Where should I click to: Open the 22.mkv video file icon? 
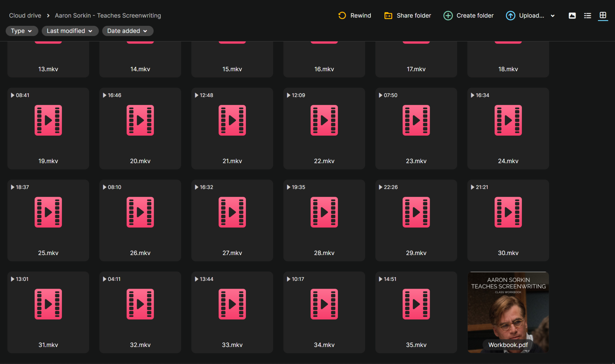(x=324, y=120)
